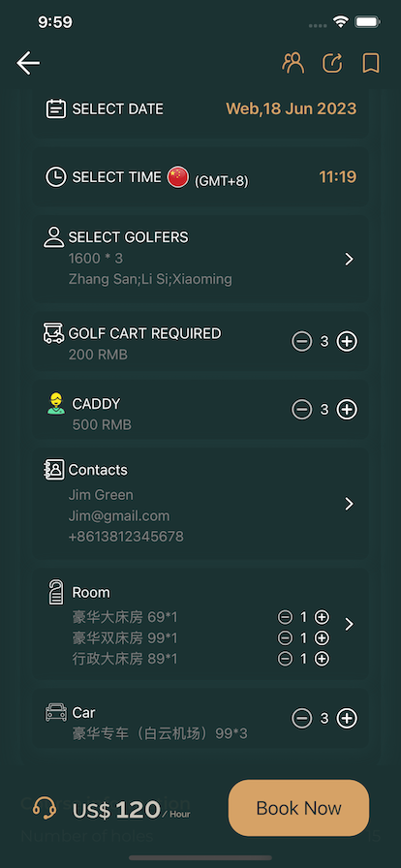401x868 pixels.
Task: Decrease the Car quantity
Action: click(x=302, y=719)
